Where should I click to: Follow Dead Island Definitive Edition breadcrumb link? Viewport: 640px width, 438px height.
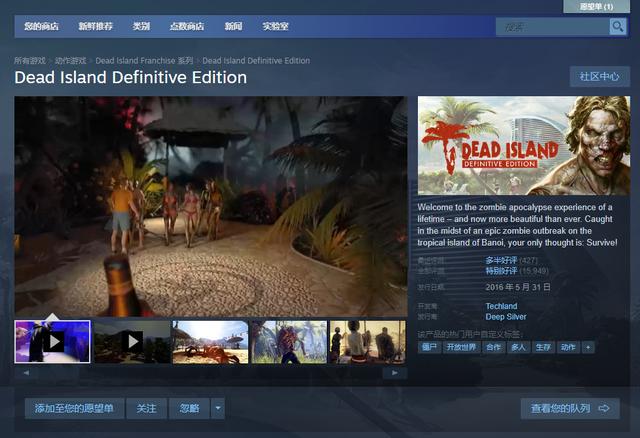pos(256,61)
